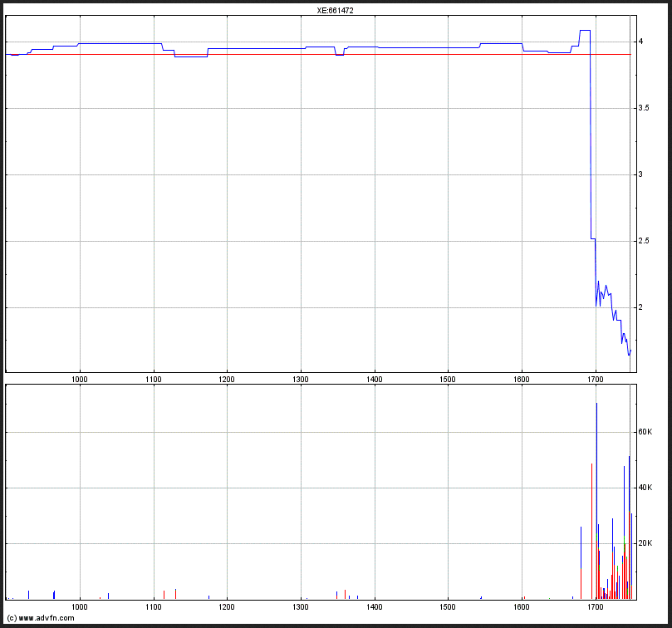This screenshot has height=628, width=672.
Task: Click volume axis label 60K
Action: coord(645,432)
